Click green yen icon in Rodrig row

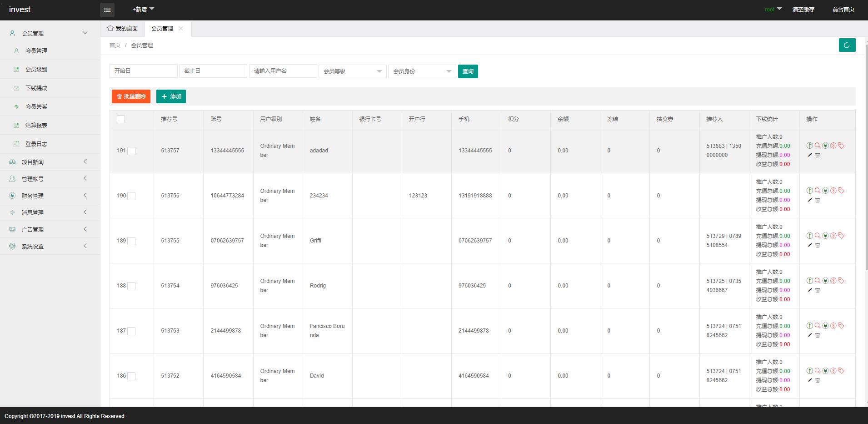pyautogui.click(x=825, y=281)
